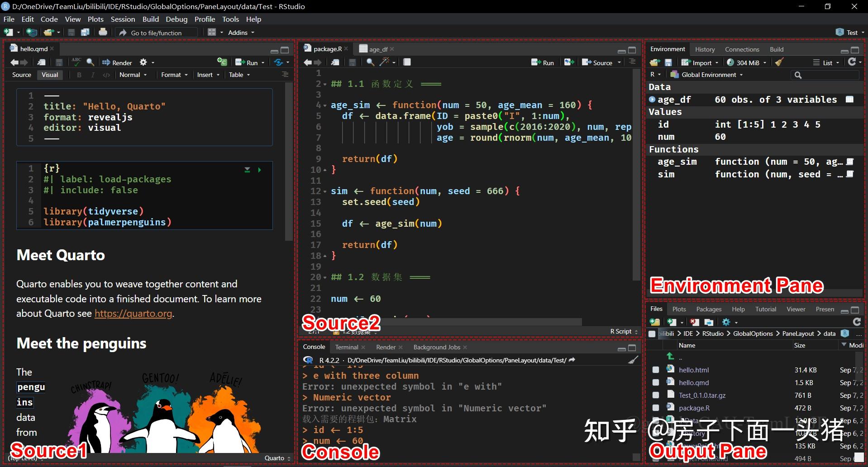The width and height of the screenshot is (868, 467).
Task: Check the box next to hello.html
Action: coord(655,370)
